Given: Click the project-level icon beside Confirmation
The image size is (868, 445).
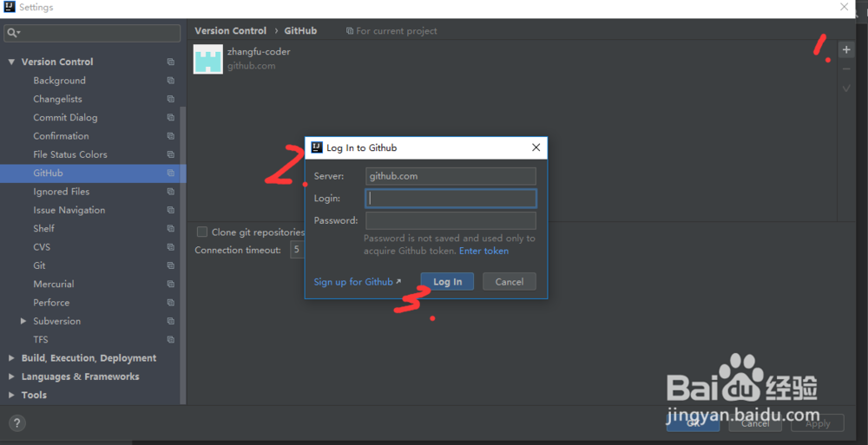Looking at the screenshot, I should (x=170, y=136).
